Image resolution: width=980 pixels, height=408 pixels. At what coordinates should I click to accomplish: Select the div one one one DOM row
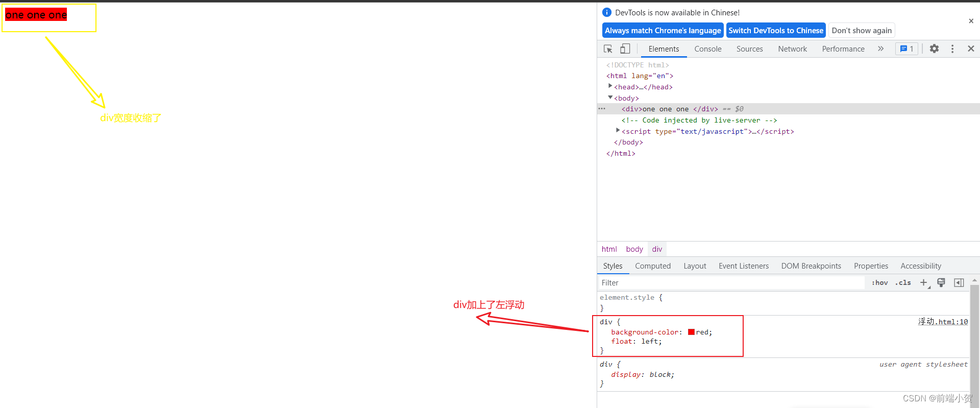[789, 109]
